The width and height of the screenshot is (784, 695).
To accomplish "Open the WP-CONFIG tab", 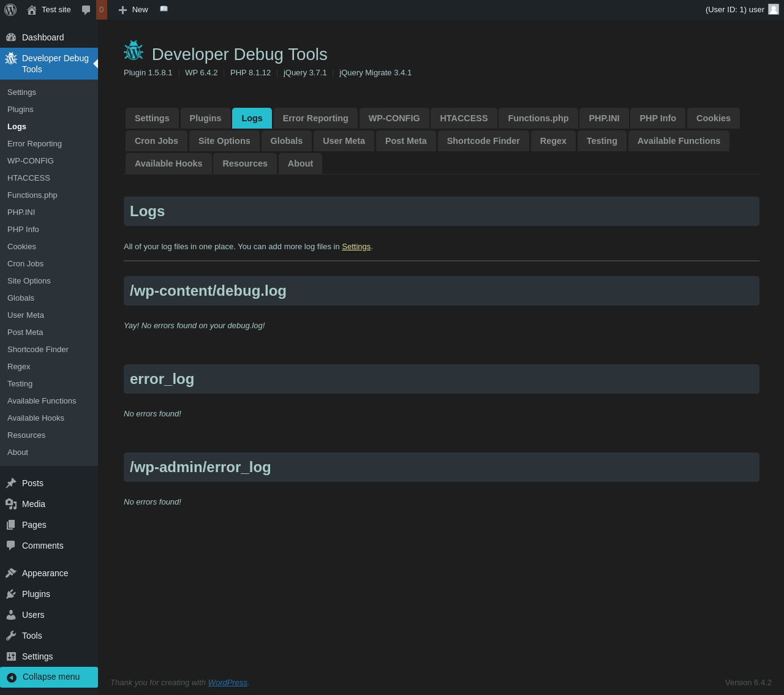I will 394,118.
